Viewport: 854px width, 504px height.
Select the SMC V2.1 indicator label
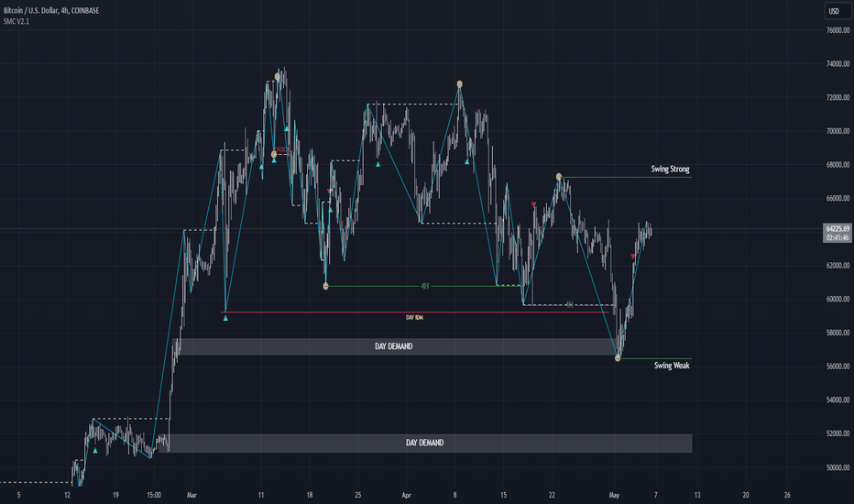click(16, 21)
